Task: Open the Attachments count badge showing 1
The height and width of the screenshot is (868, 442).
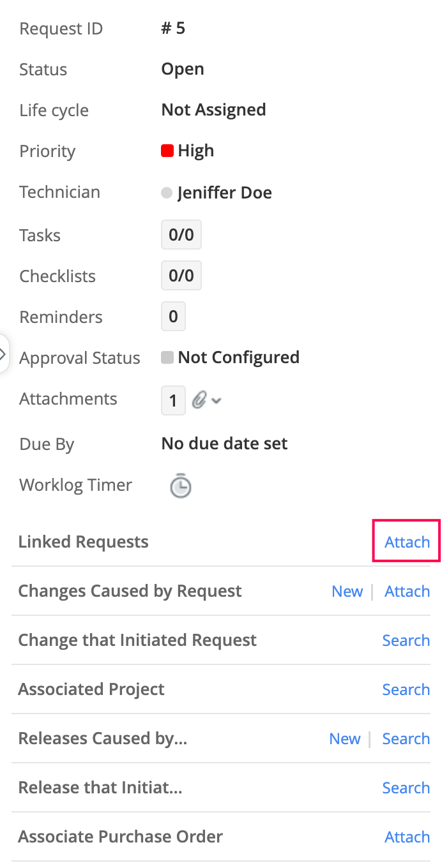Action: [173, 401]
